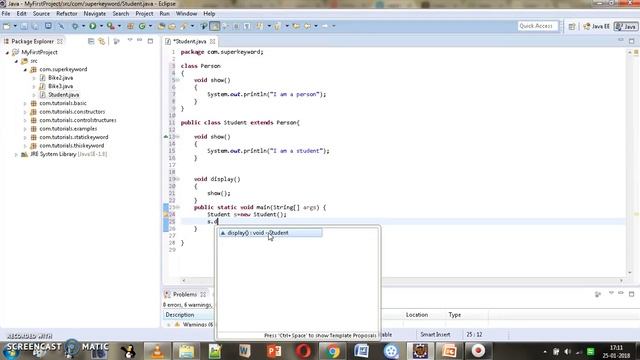The image size is (640, 360).
Task: Choose display() from the content assist list
Action: pos(270,233)
